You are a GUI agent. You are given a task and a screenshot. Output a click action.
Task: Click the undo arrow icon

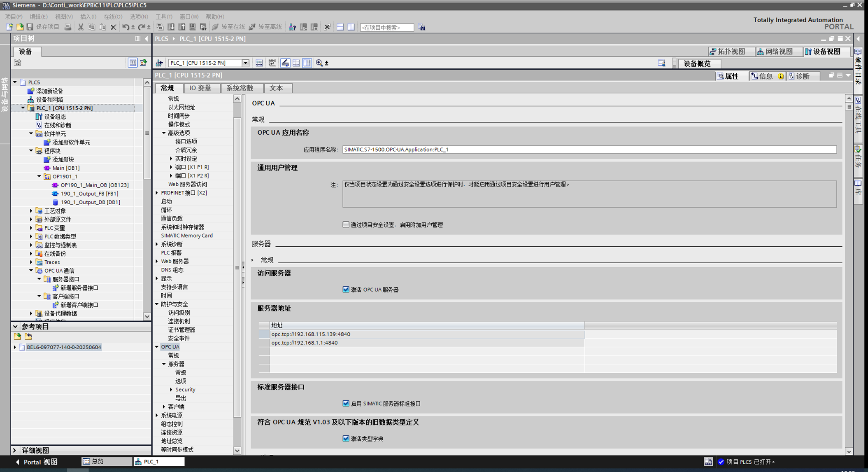click(126, 27)
